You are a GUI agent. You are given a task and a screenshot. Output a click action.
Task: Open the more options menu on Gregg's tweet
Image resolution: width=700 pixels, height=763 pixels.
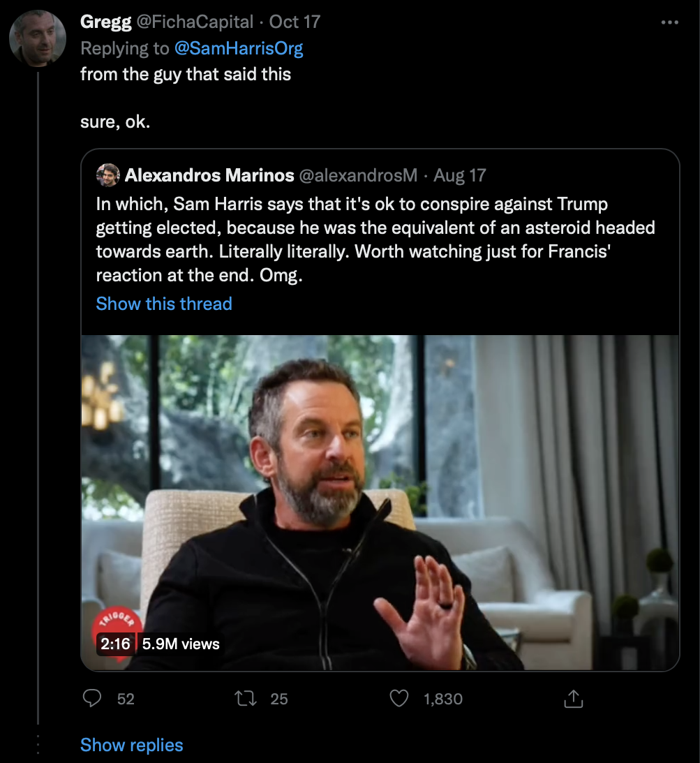click(669, 22)
